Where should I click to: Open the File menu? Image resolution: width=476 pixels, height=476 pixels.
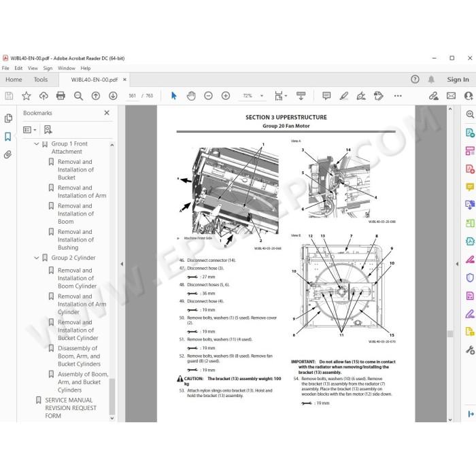coord(5,68)
